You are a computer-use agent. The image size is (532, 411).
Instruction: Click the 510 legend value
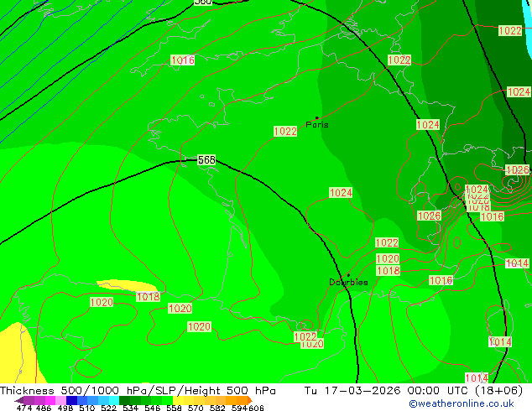coord(87,408)
